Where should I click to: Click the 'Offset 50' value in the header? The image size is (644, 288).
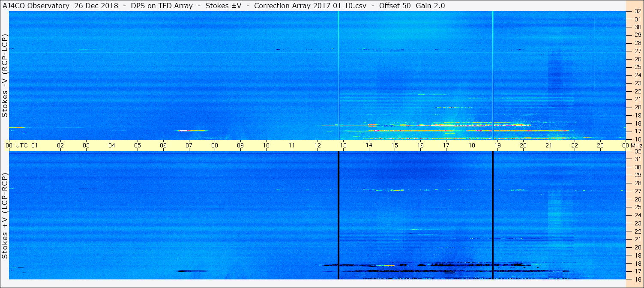[x=395, y=6]
